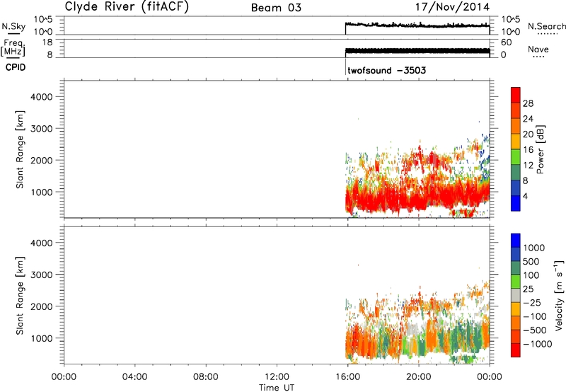Click the "-1000" label on velocity colorbar
Image resolution: width=566 pixels, height=392 pixels.
[x=538, y=344]
